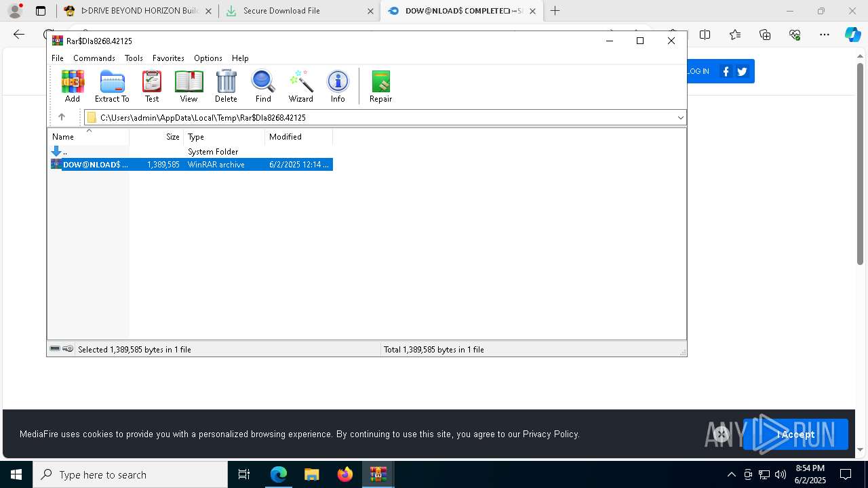The width and height of the screenshot is (868, 488).
Task: Sort by Size column header
Action: (157, 137)
